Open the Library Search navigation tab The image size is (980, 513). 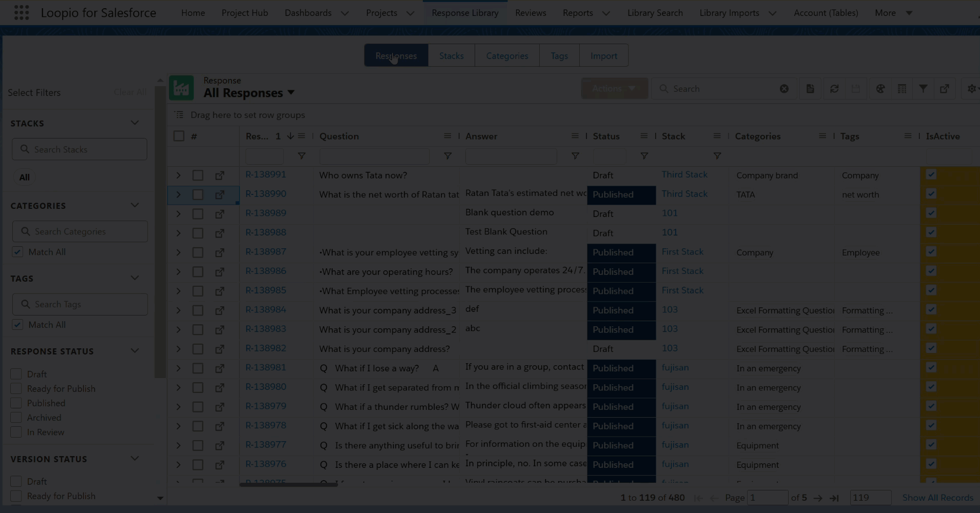[655, 13]
